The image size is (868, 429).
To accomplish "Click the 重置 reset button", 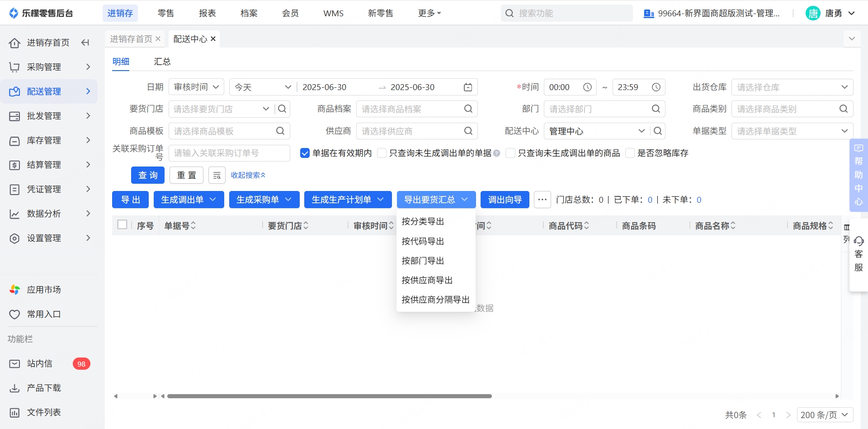I will click(x=186, y=175).
